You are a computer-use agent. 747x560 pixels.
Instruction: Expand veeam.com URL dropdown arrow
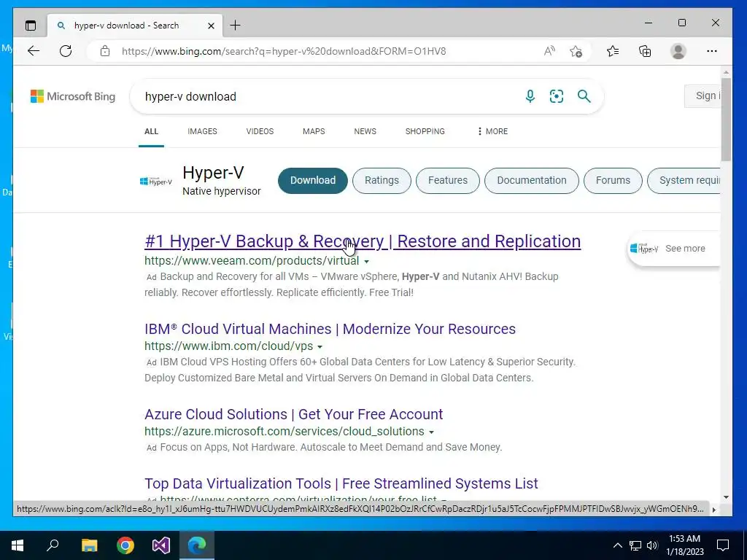(366, 262)
